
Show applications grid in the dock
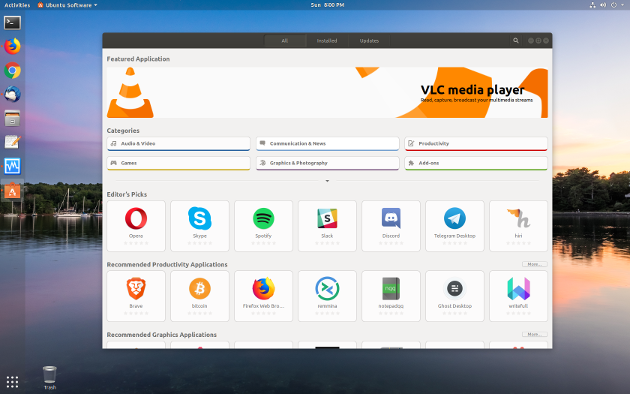(x=12, y=382)
